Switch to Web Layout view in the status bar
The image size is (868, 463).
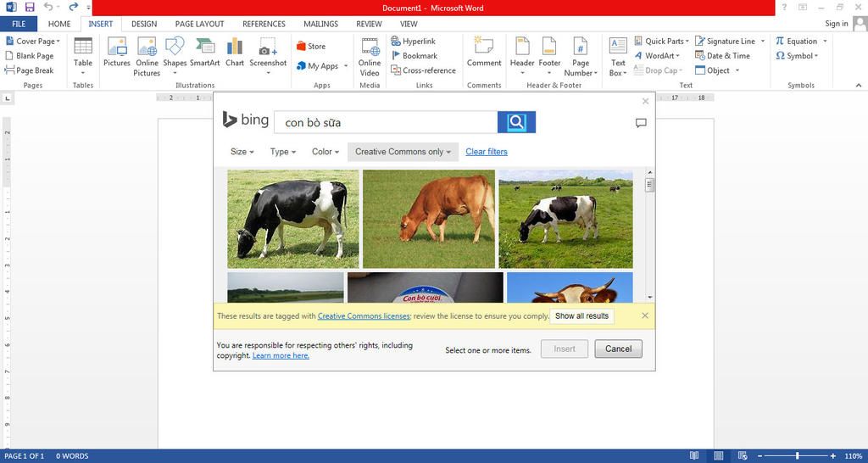(743, 456)
